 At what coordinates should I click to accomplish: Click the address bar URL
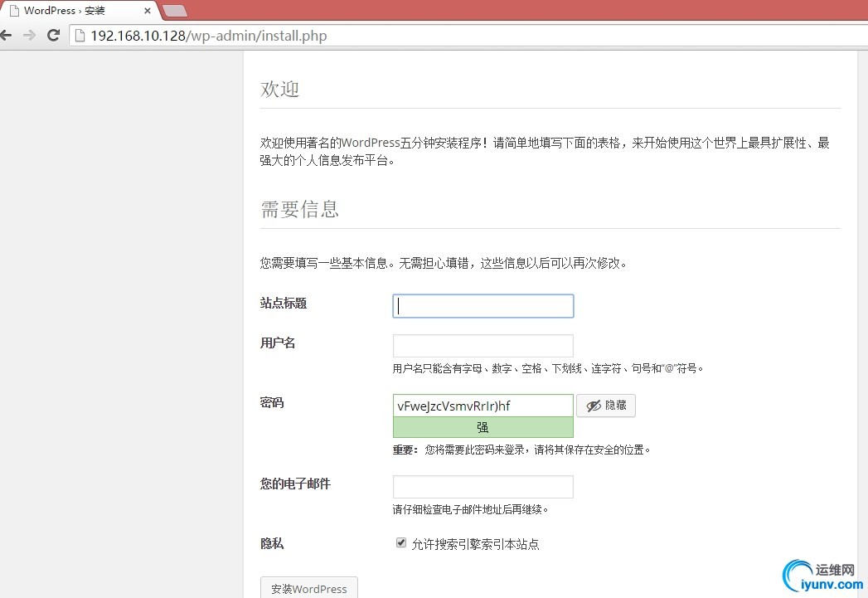[x=209, y=36]
